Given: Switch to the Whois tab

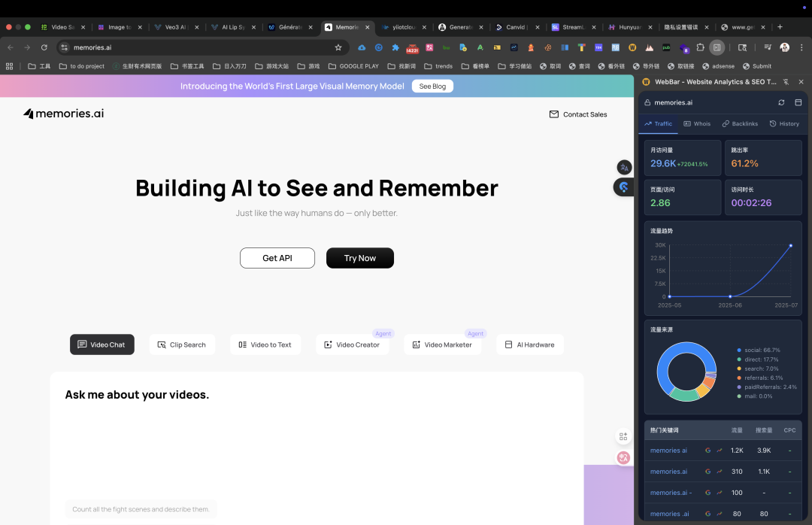Looking at the screenshot, I should click(x=697, y=124).
